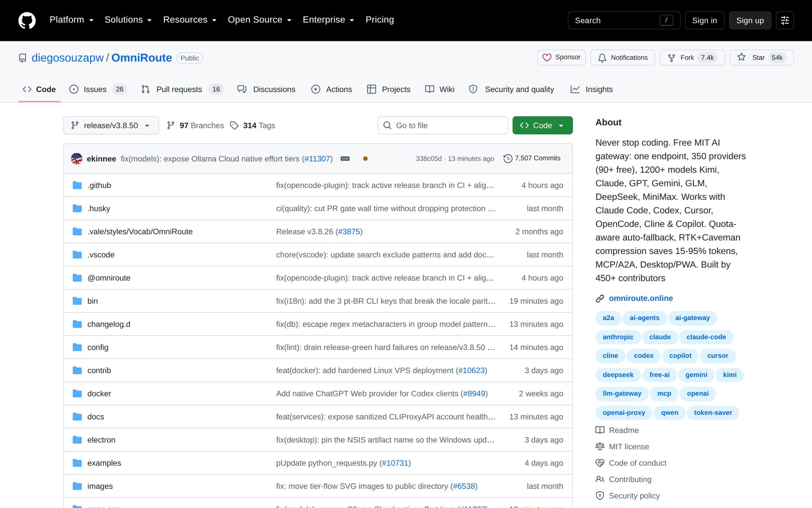Open the bin folder icon
The image size is (812, 508).
[77, 301]
